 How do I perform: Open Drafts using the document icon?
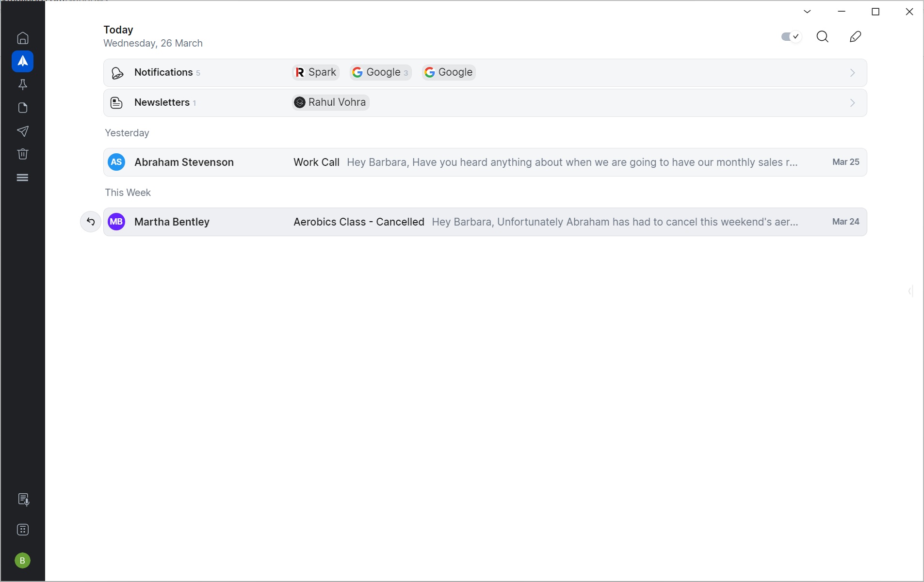tap(22, 108)
